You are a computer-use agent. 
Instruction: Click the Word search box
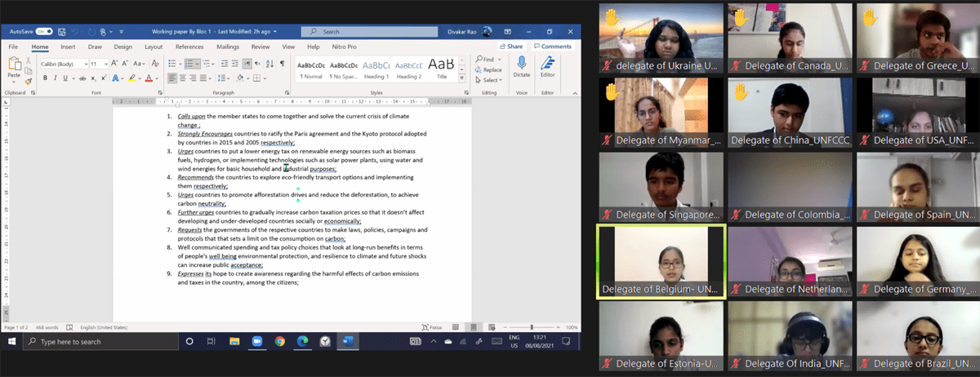[x=369, y=32]
